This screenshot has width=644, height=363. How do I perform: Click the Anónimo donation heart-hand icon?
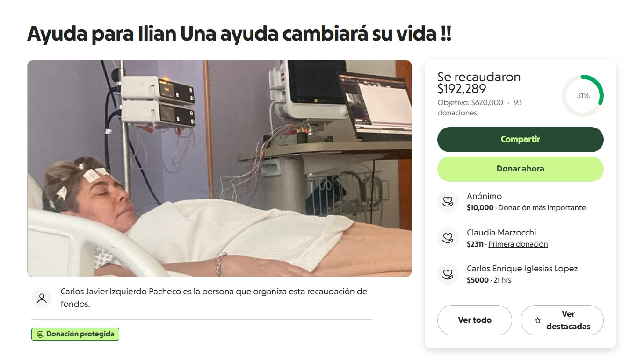[448, 202]
